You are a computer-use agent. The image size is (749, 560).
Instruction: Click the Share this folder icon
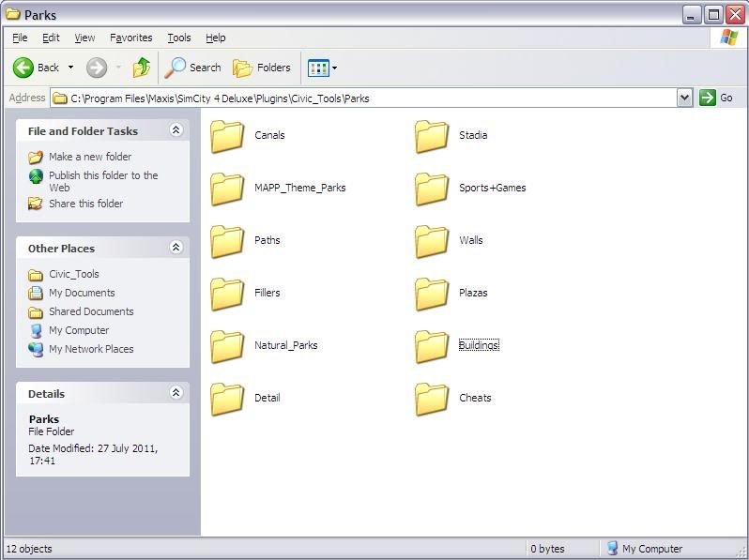[x=36, y=204]
